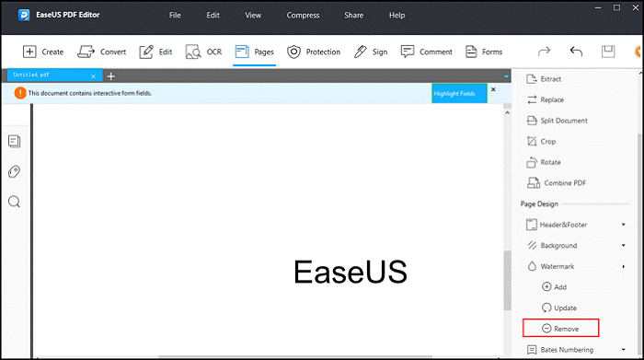644x360 pixels.
Task: Open the Protection shield tool
Action: click(x=314, y=52)
